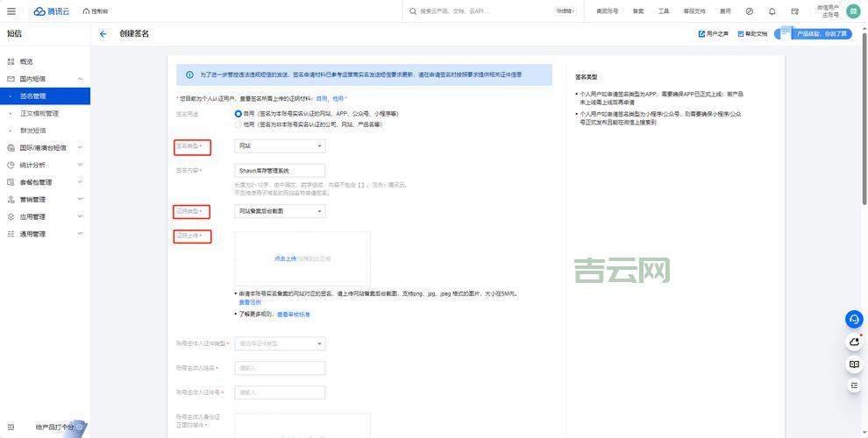Open the 帮助文档 help docs link

752,34
